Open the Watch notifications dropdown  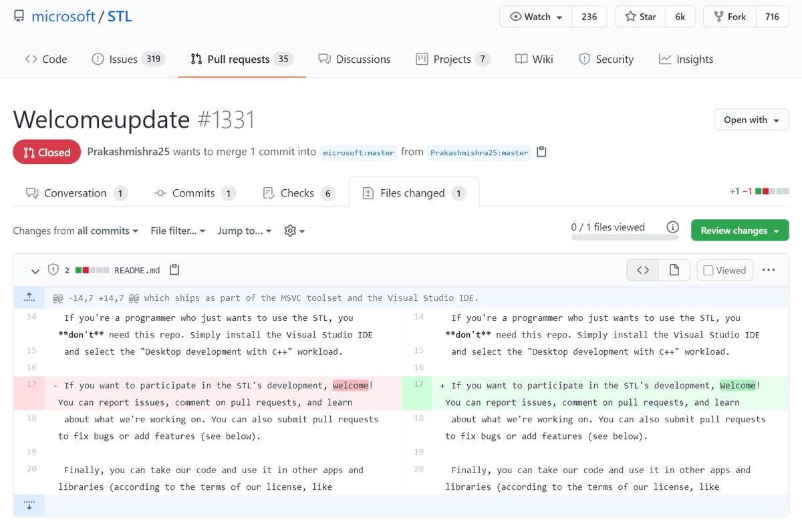536,17
